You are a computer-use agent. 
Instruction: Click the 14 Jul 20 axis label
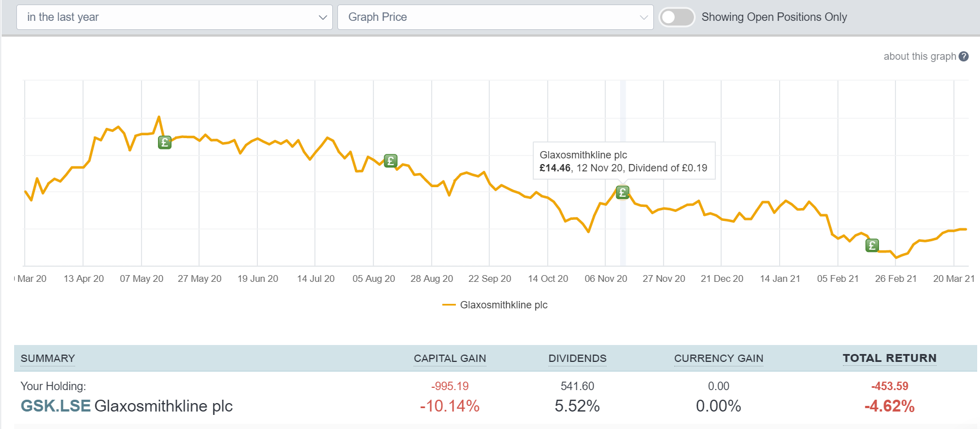tap(316, 278)
